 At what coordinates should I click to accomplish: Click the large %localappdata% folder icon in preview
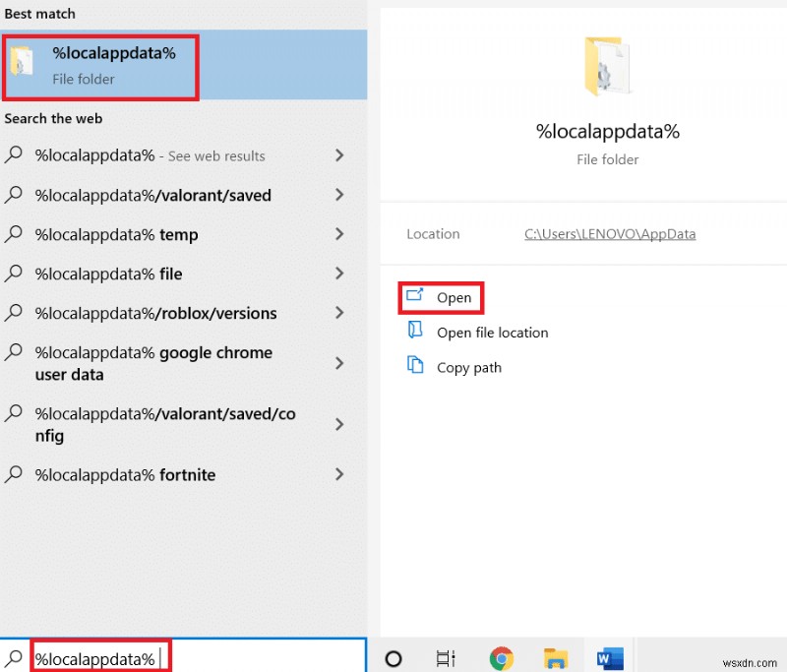607,66
